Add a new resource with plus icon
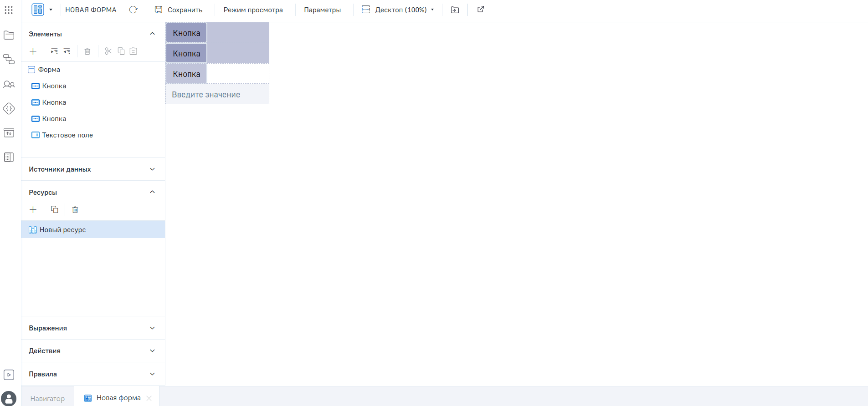 coord(33,209)
